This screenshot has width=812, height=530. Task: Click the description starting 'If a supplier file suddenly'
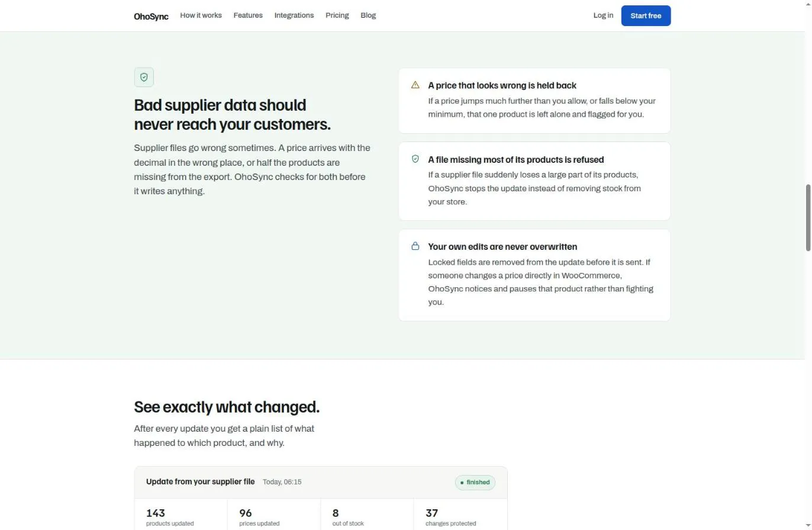click(534, 188)
